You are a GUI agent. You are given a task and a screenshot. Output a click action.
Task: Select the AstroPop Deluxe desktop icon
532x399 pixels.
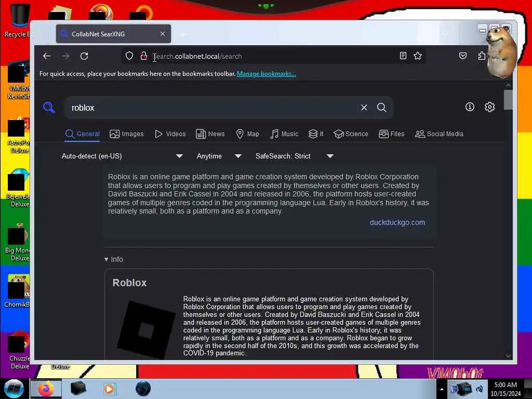pos(18,135)
